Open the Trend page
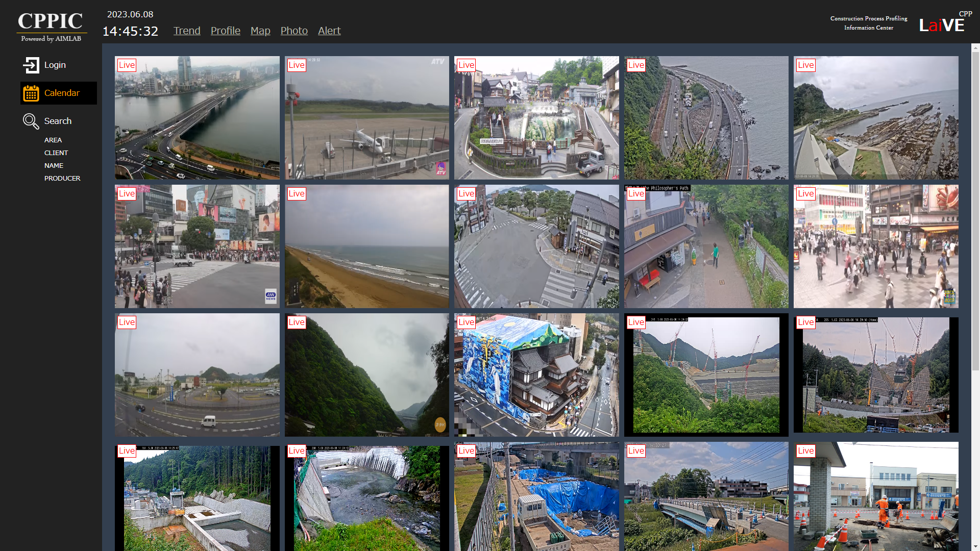Screen dimensions: 980x551 pos(187,31)
